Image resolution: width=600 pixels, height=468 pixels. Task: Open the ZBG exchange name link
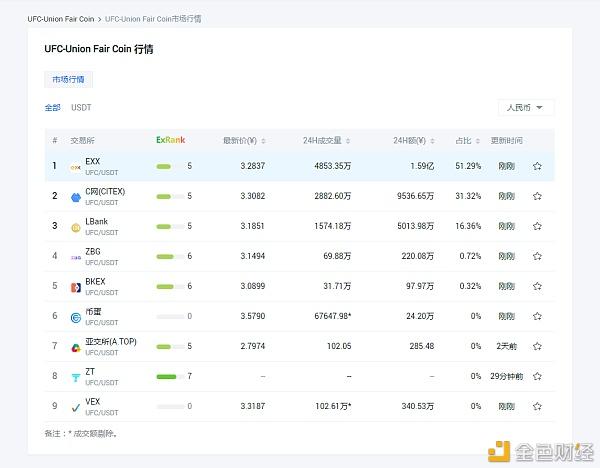[93, 251]
